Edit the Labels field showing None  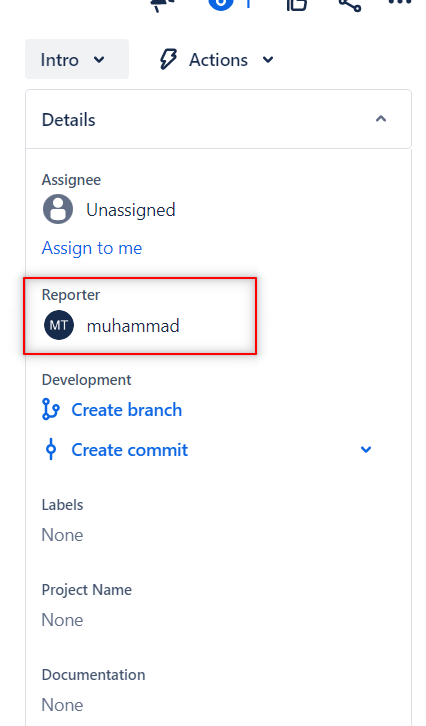pyautogui.click(x=63, y=535)
